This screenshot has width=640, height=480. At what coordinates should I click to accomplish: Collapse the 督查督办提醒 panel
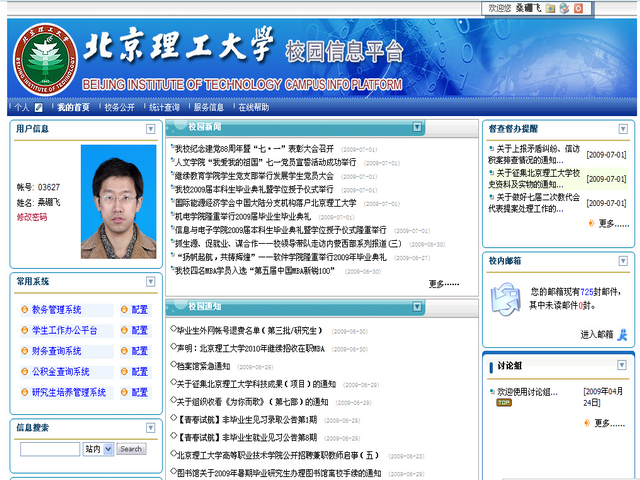(625, 129)
